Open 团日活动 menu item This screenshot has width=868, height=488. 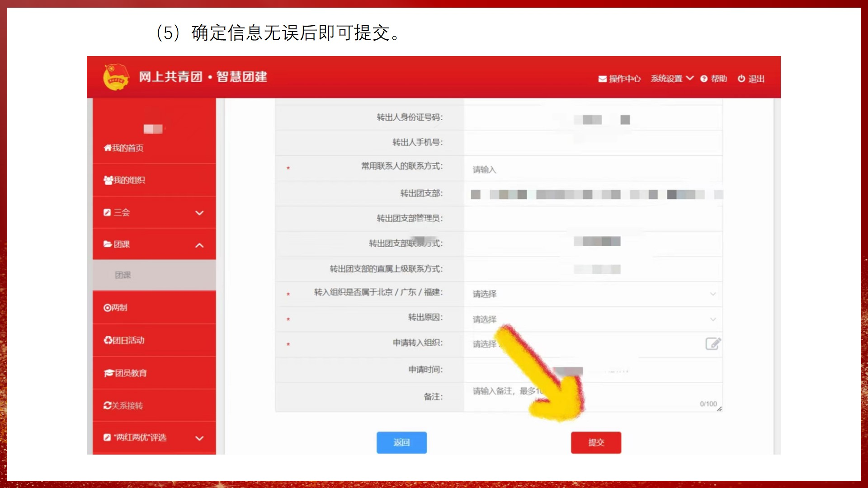coord(124,340)
